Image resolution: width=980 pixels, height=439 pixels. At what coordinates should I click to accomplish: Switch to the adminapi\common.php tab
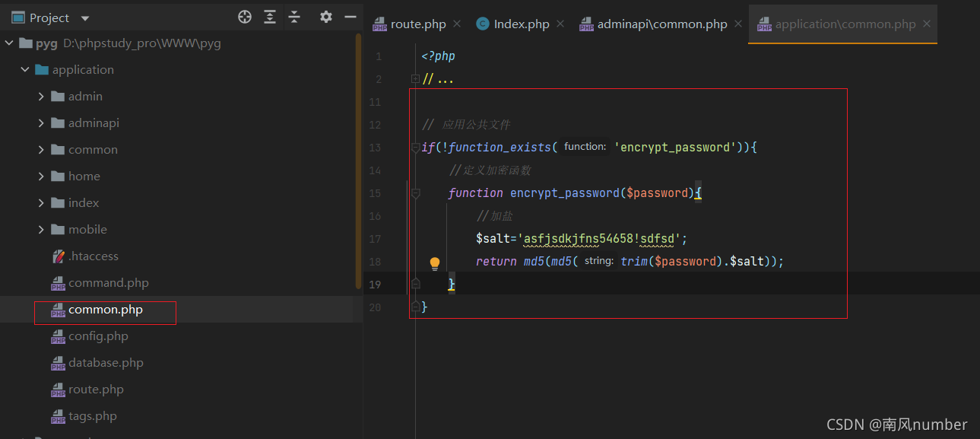[661, 24]
